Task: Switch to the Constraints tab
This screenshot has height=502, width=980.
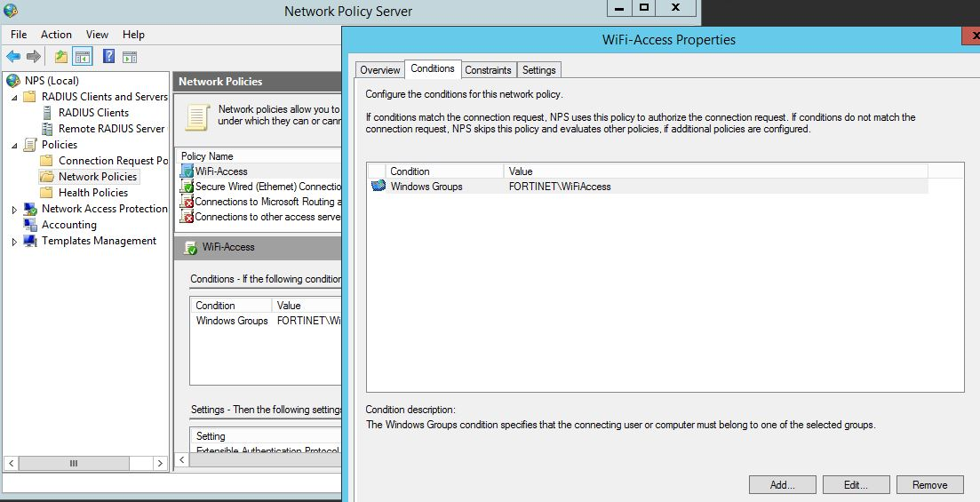Action: pos(488,70)
